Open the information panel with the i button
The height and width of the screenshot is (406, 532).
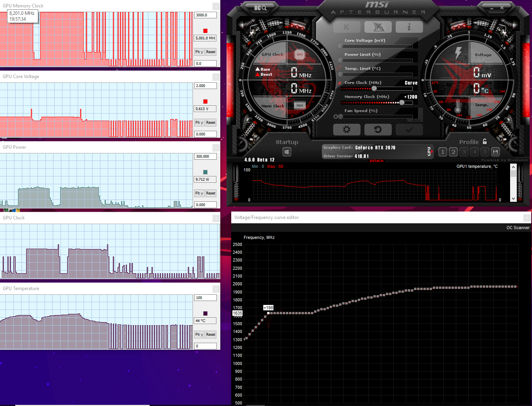click(409, 27)
